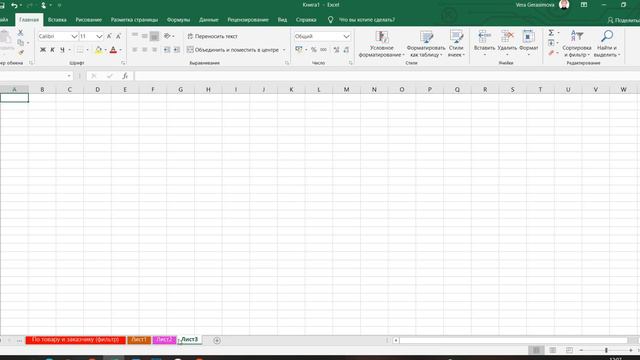Screen dimensions: 640x360
Task: Click the Format Painter brush icon
Action: click(21, 52)
